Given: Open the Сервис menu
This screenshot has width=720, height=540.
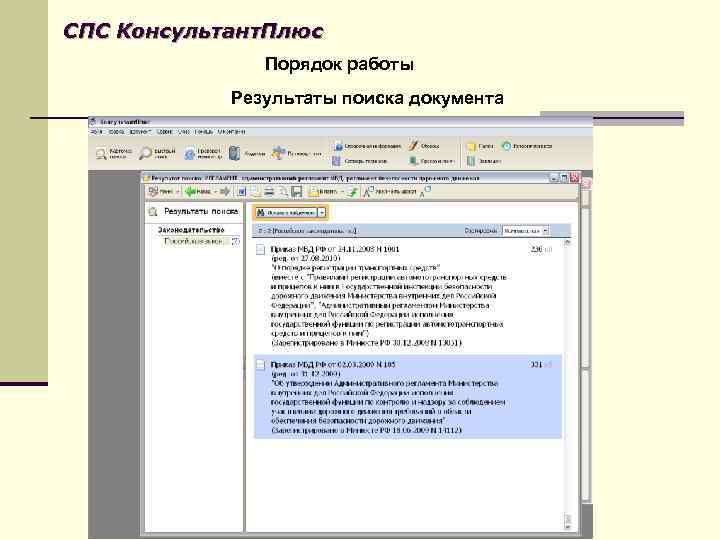Looking at the screenshot, I should (164, 131).
